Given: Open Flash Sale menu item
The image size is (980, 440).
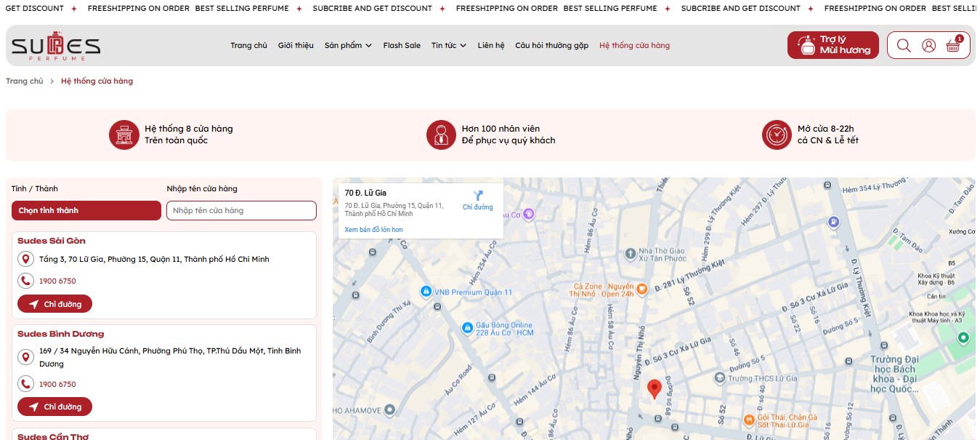Looking at the screenshot, I should click(x=402, y=45).
